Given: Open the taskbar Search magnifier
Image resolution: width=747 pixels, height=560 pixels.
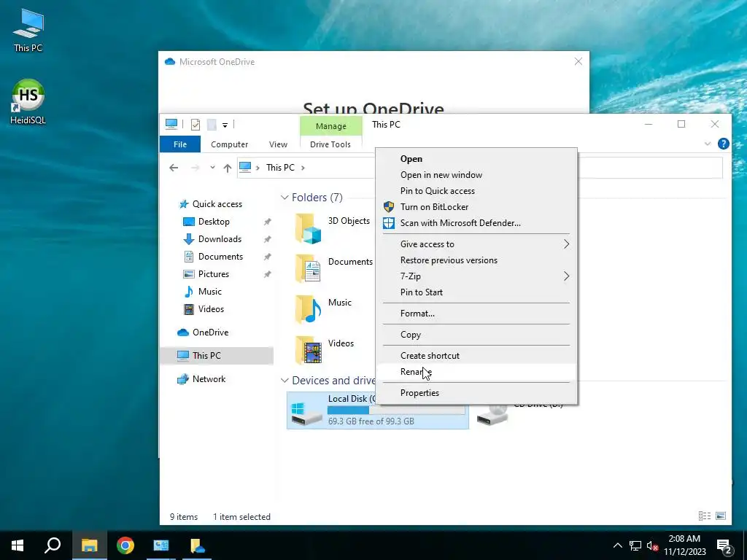Looking at the screenshot, I should 53,545.
